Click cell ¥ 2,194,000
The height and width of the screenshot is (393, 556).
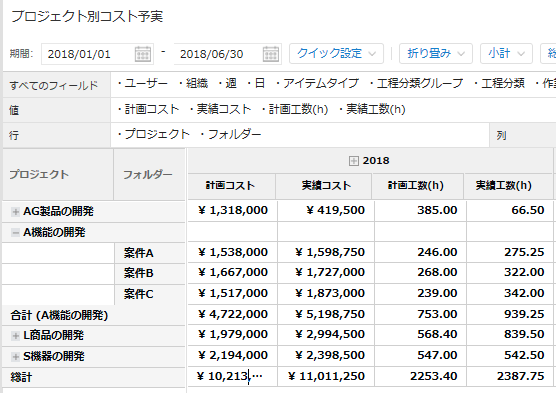233,355
